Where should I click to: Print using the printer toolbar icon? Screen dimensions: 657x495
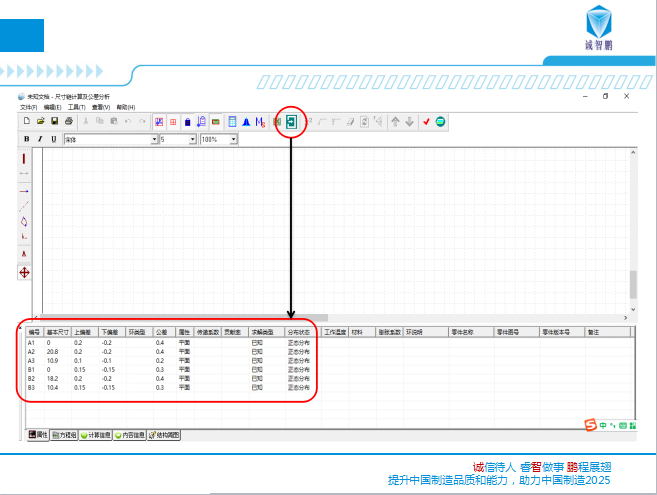69,121
